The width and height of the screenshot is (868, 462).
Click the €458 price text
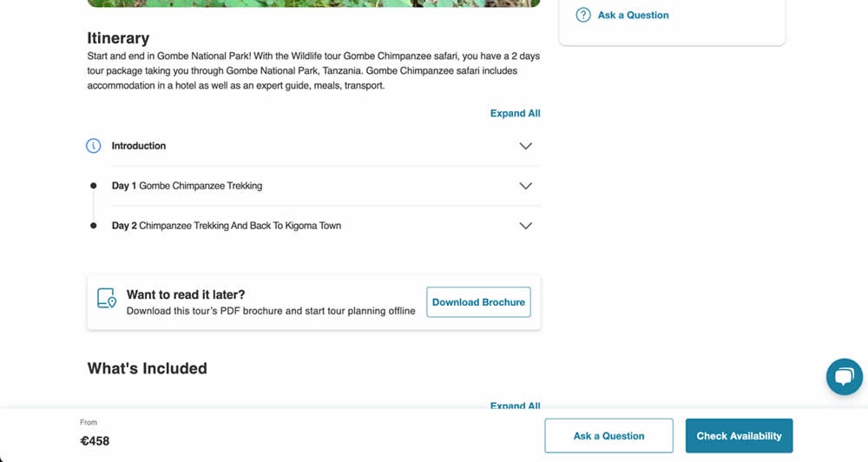(95, 441)
